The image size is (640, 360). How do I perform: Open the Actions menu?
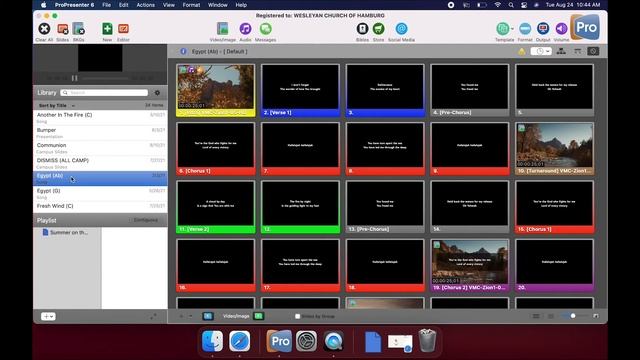point(146,5)
